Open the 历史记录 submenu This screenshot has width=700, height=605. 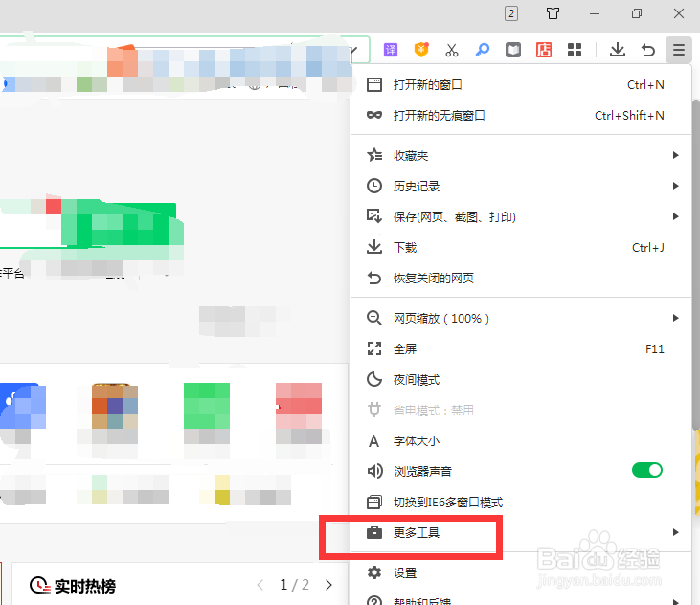(521, 186)
